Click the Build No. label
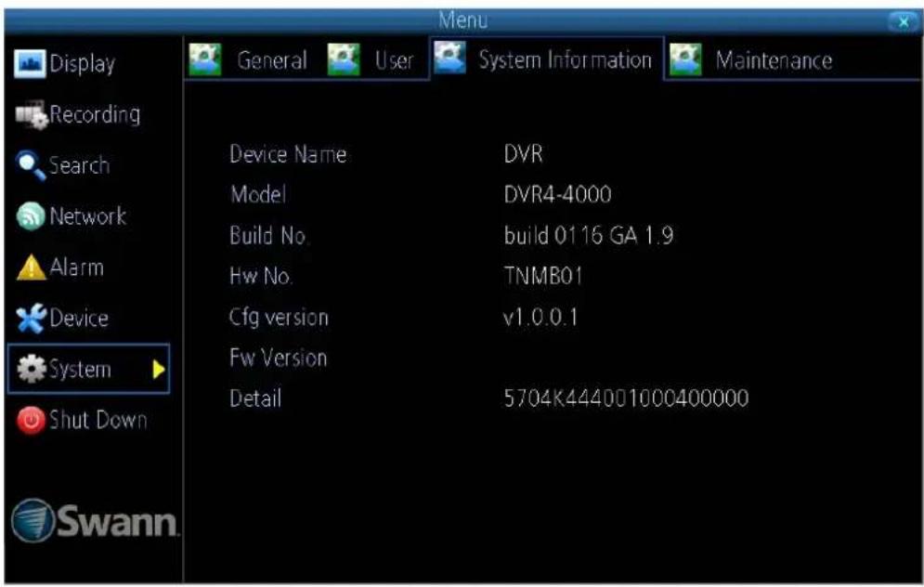The width and height of the screenshot is (924, 587). tap(268, 236)
